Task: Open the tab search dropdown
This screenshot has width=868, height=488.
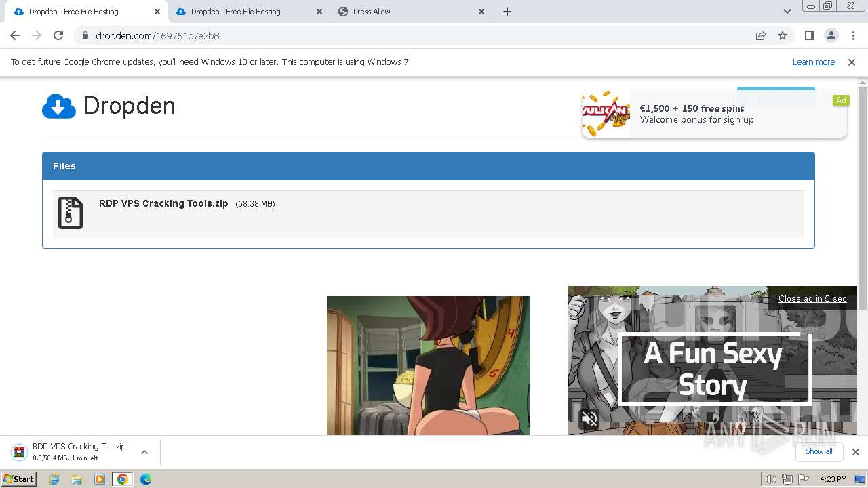Action: (x=787, y=12)
